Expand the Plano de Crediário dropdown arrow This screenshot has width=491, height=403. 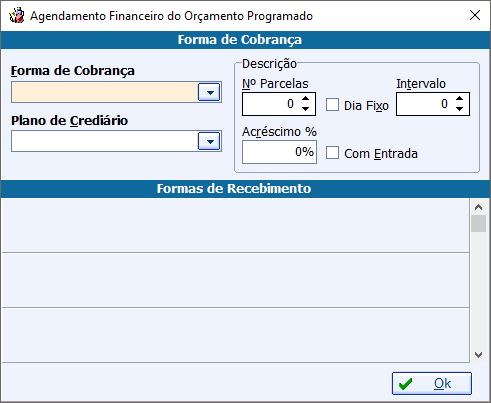[x=209, y=141]
